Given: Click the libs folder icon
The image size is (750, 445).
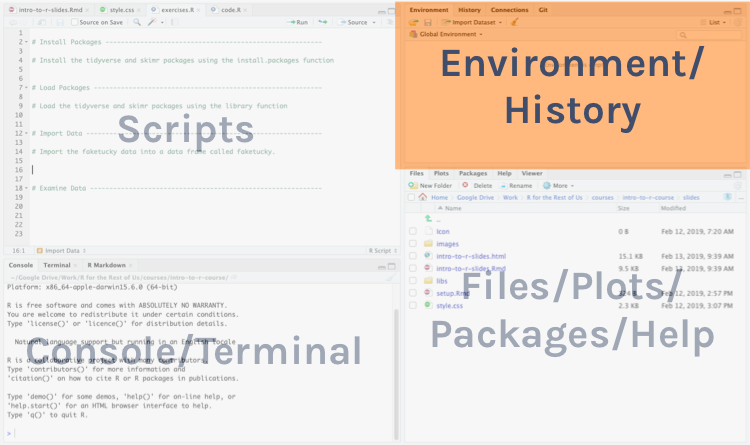Looking at the screenshot, I should pyautogui.click(x=429, y=280).
